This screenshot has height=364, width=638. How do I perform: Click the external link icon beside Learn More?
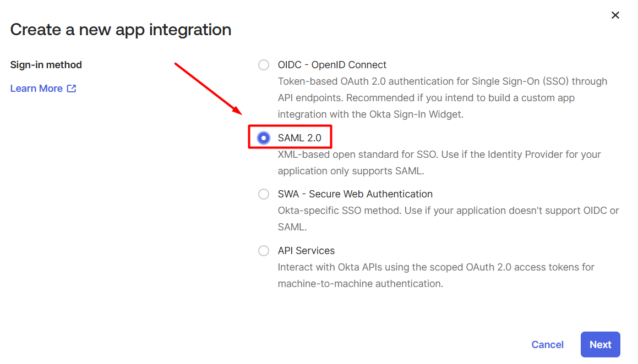click(72, 88)
